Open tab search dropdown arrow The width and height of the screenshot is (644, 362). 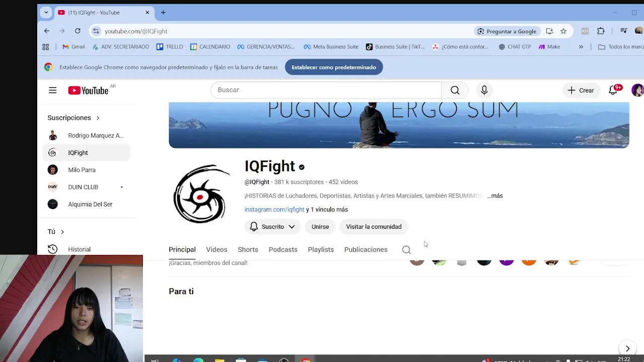[x=46, y=13]
